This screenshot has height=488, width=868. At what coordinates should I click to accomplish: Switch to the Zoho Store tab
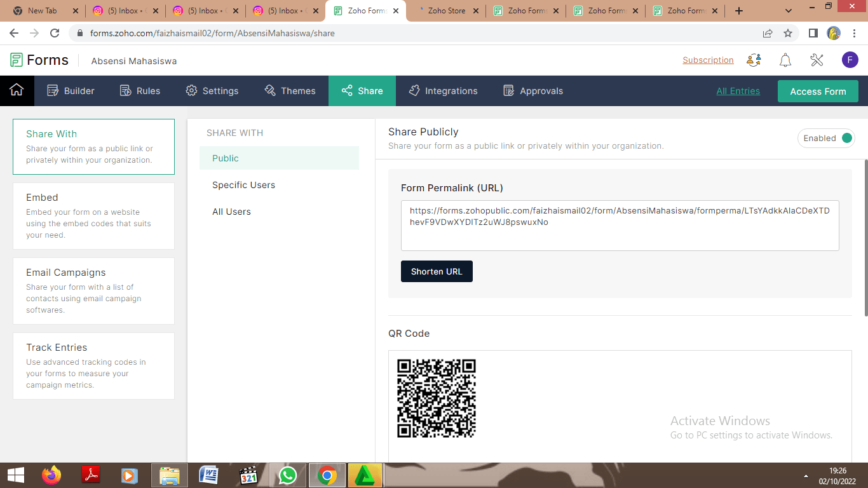coord(446,11)
